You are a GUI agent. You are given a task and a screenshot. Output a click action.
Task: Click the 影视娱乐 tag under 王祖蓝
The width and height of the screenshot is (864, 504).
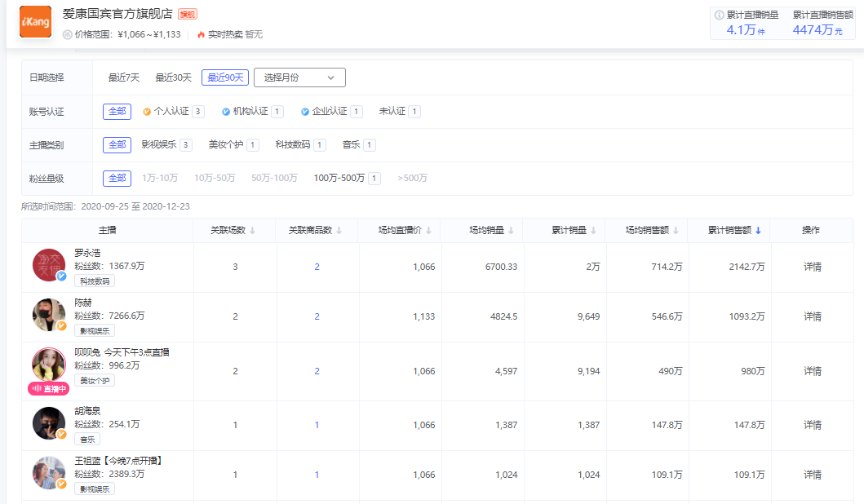pyautogui.click(x=95, y=489)
